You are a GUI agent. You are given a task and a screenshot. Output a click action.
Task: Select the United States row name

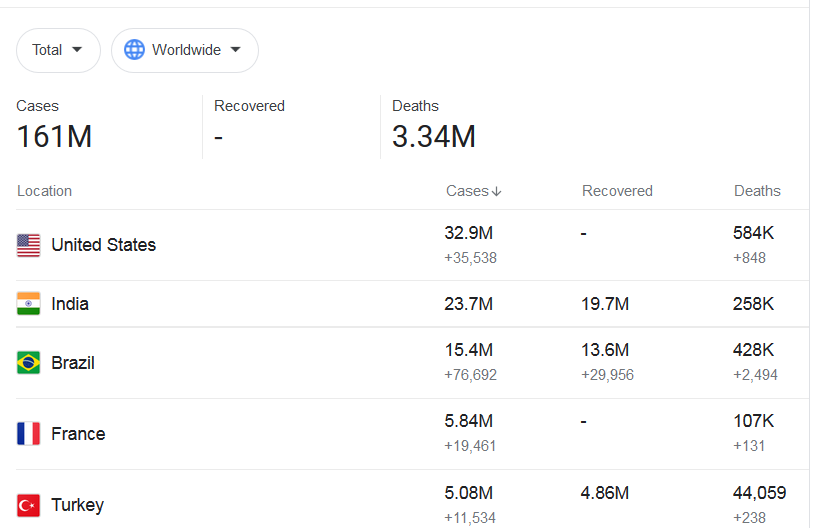tap(103, 245)
